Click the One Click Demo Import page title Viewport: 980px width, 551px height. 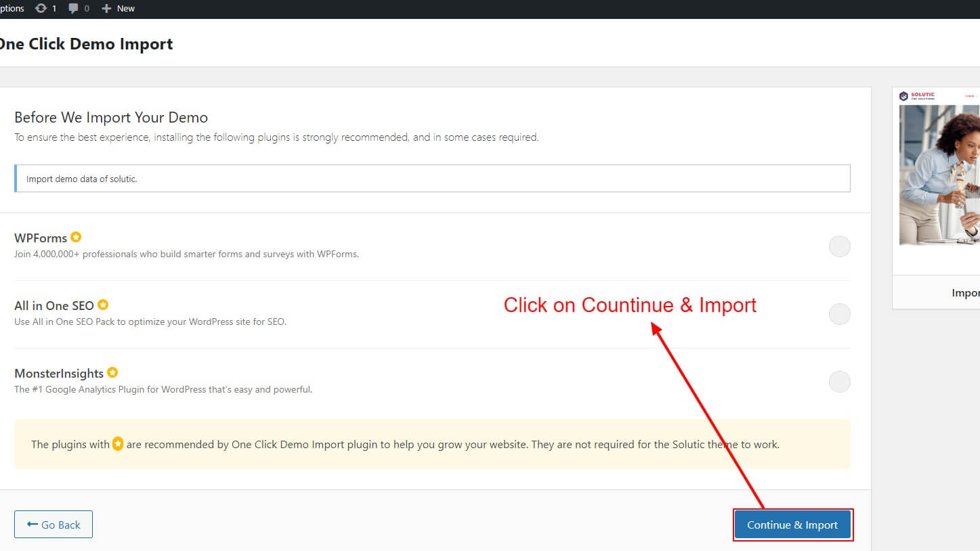click(x=85, y=44)
